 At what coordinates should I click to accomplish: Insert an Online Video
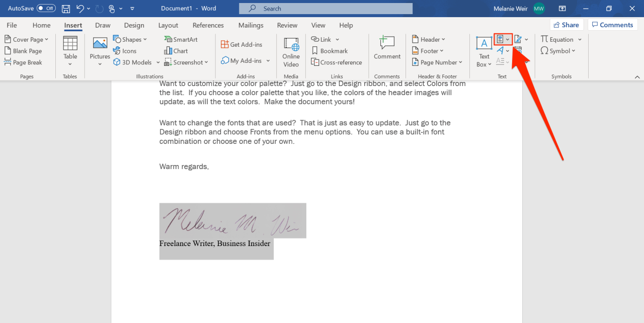click(x=291, y=50)
